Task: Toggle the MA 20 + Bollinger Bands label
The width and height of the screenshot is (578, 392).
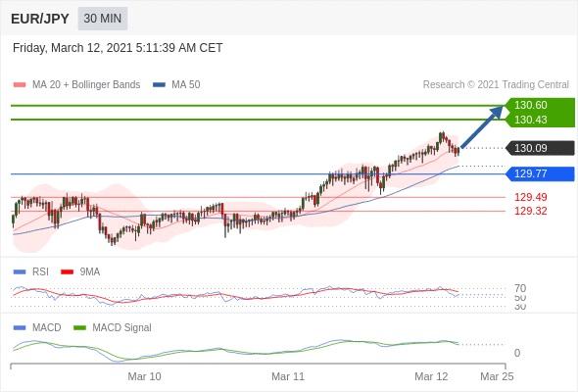Action: [86, 85]
